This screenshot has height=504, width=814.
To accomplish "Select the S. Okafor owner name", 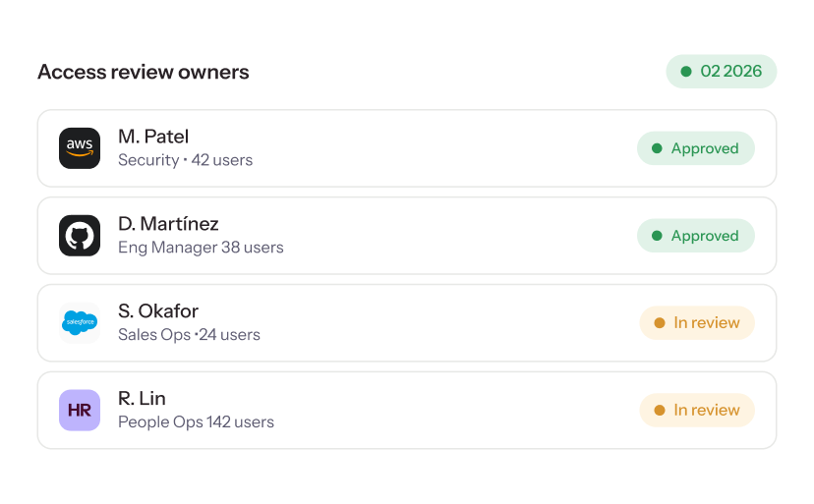I will [158, 310].
